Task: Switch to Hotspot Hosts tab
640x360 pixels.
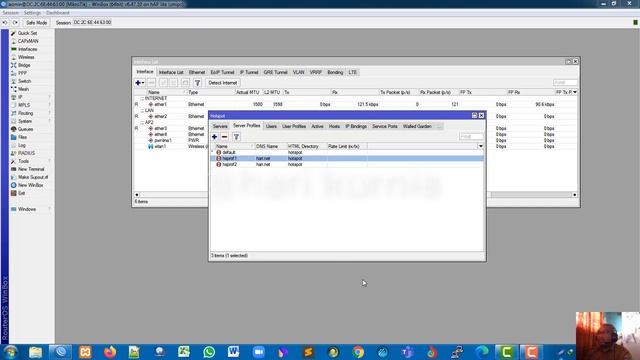Action: coord(334,127)
